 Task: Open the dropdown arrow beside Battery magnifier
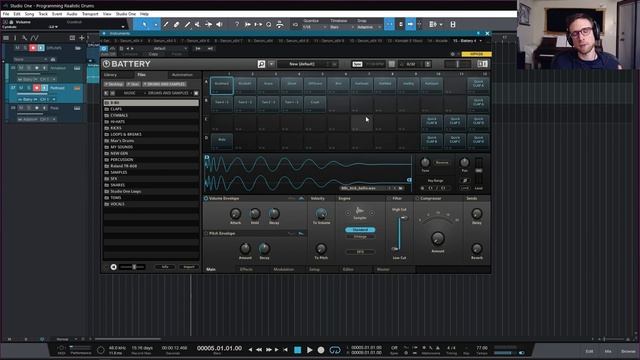coord(271,64)
